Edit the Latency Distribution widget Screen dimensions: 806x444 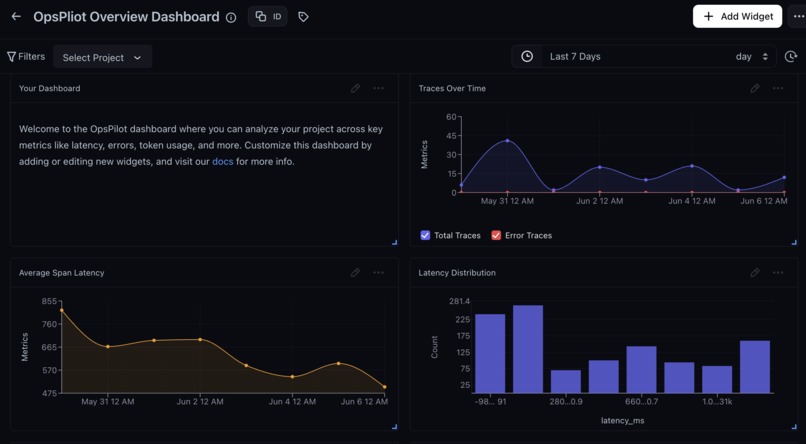click(x=755, y=273)
